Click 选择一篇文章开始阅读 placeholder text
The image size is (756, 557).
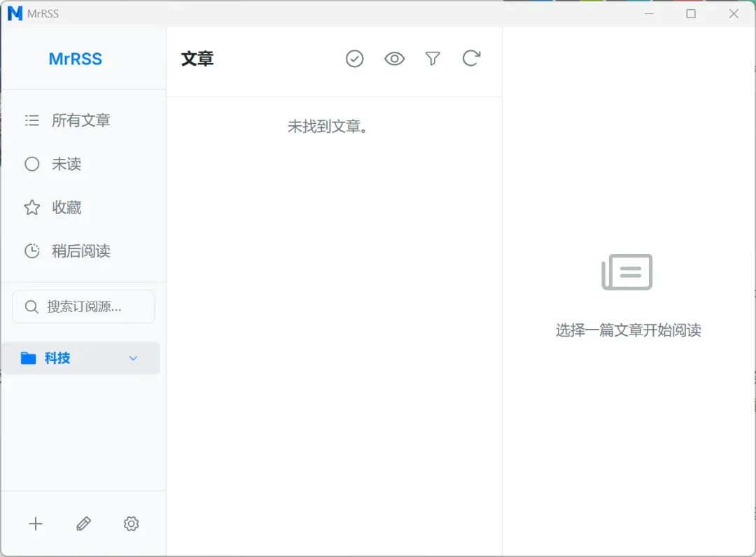coord(628,330)
